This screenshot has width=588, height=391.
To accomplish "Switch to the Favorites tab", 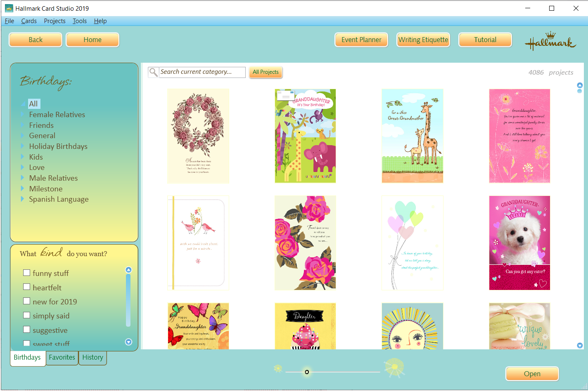I will click(62, 358).
